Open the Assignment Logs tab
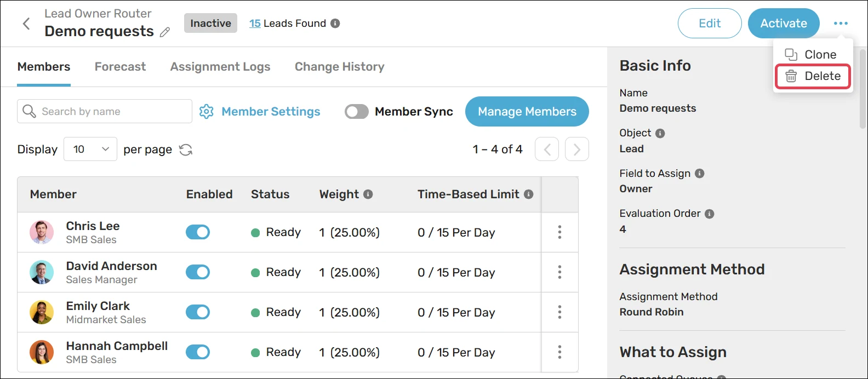Screen dimensions: 868x379 click(220, 67)
